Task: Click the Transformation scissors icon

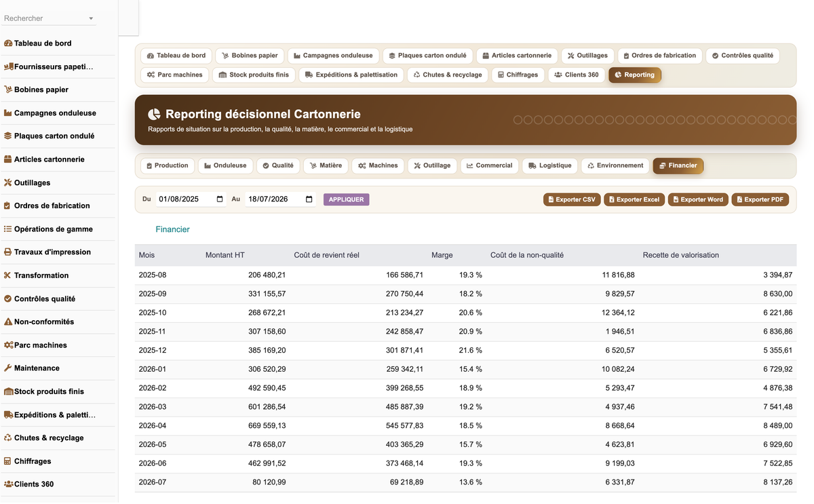Action: point(8,275)
